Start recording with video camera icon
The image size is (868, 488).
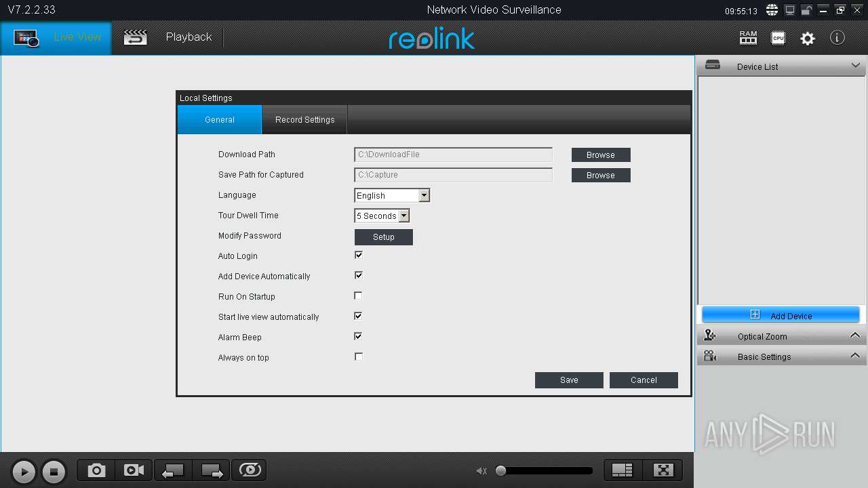pyautogui.click(x=134, y=470)
